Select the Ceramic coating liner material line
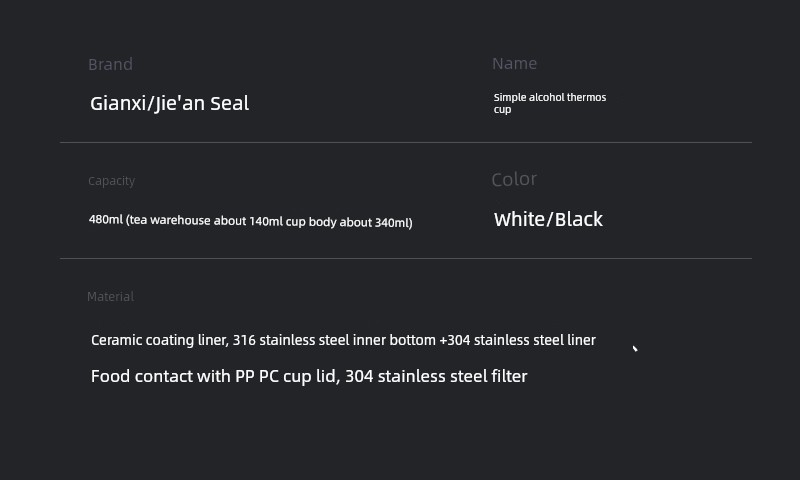The height and width of the screenshot is (480, 800). click(x=343, y=340)
